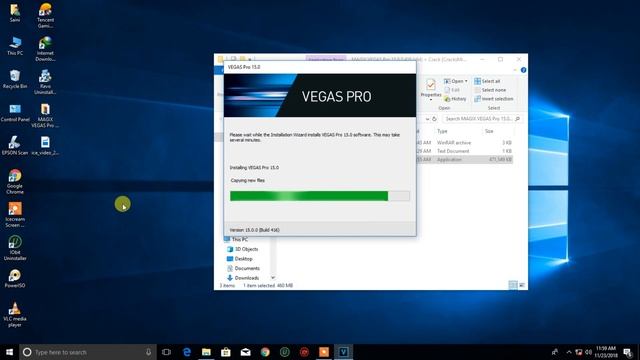
Task: Click the taskbar search box
Action: (x=88, y=352)
